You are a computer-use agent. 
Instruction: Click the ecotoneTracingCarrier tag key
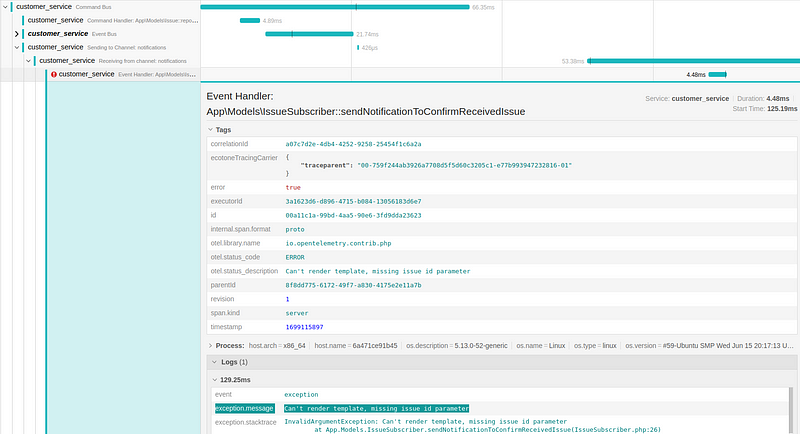coord(244,158)
